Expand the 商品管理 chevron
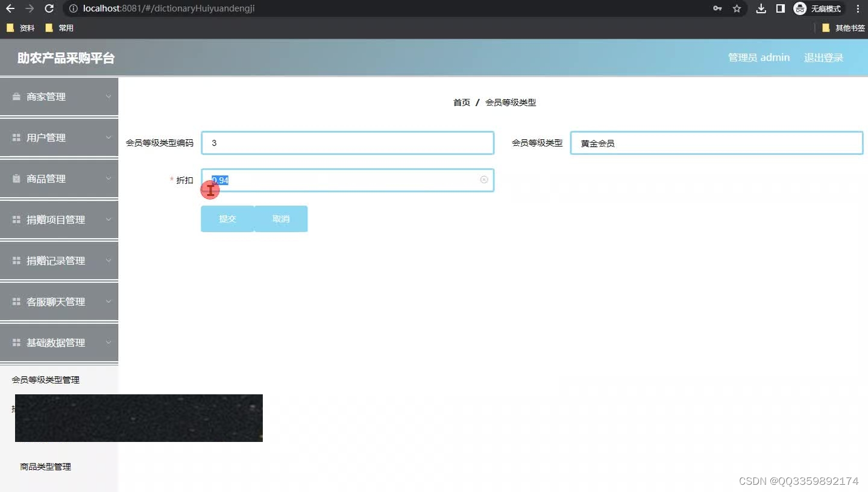The width and height of the screenshot is (868, 492). click(x=108, y=178)
